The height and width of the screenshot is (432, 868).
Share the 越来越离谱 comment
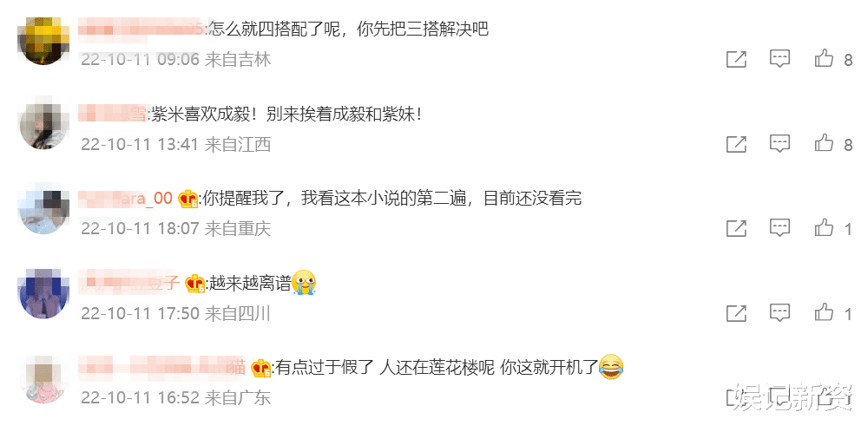pyautogui.click(x=736, y=314)
